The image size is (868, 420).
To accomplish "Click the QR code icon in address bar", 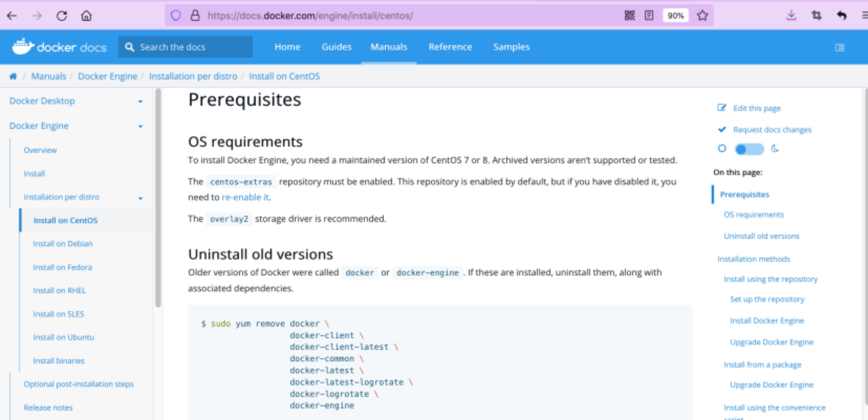I will click(630, 16).
